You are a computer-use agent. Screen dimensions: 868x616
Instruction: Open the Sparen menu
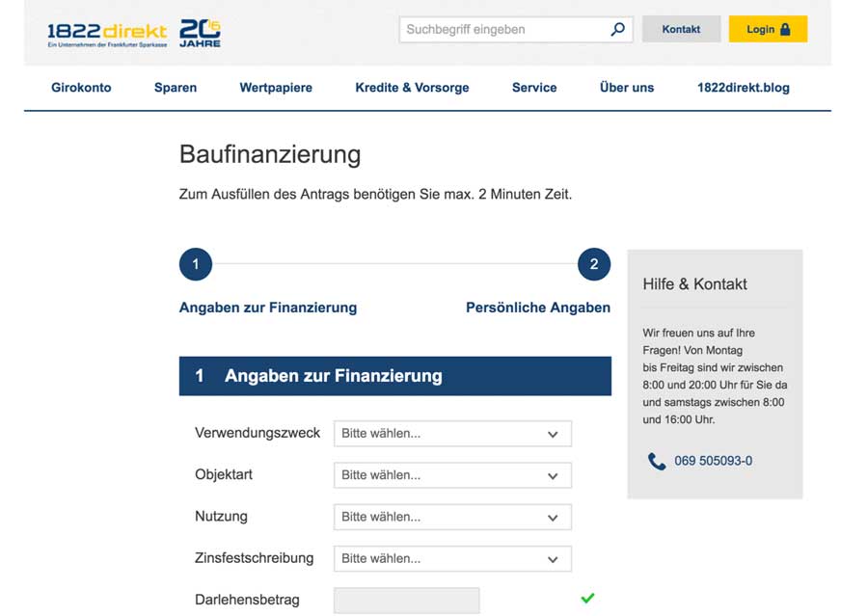(x=176, y=88)
